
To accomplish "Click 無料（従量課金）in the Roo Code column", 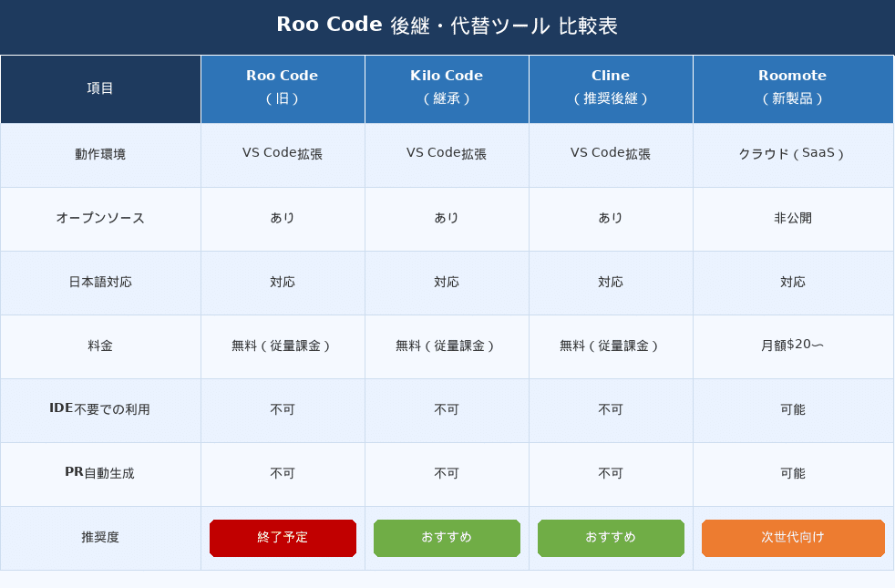I will (283, 346).
